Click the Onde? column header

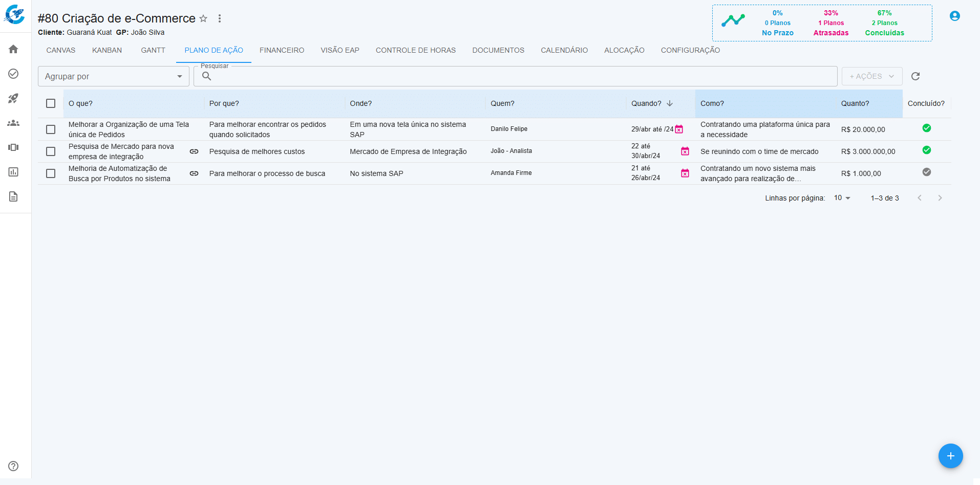tap(415, 103)
